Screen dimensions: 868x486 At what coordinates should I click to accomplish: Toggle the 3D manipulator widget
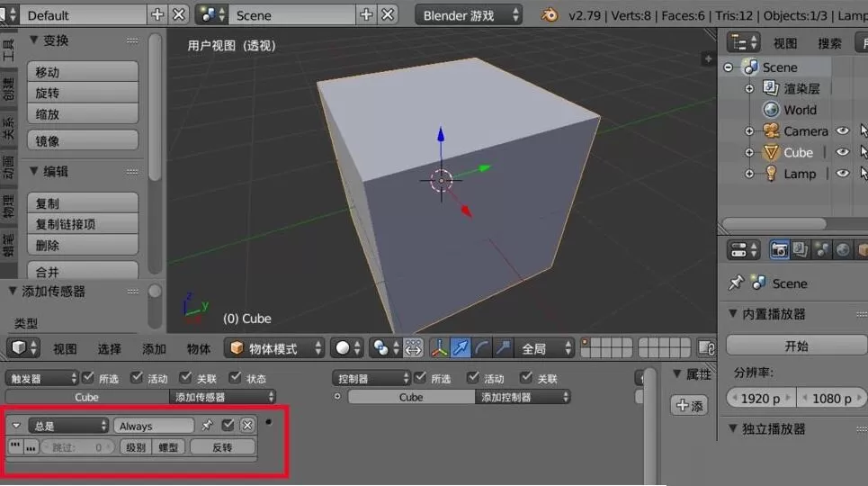point(439,348)
